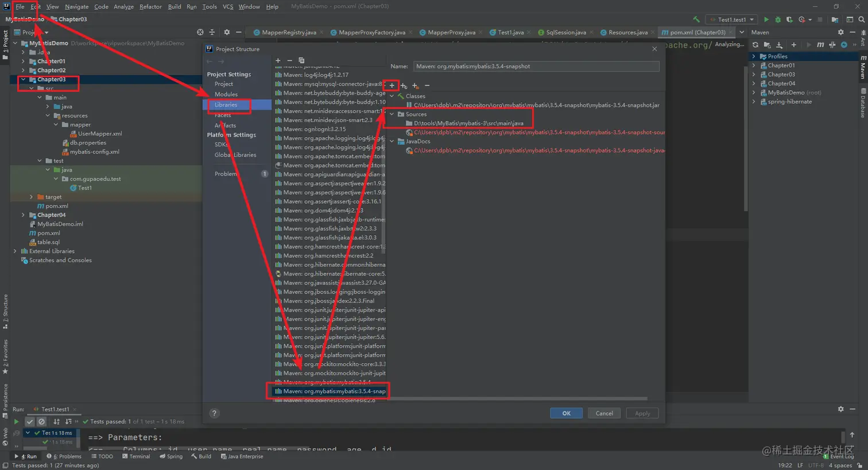Click the Maven Show Dependencies blue icon
The width and height of the screenshot is (868, 470).
point(844,45)
